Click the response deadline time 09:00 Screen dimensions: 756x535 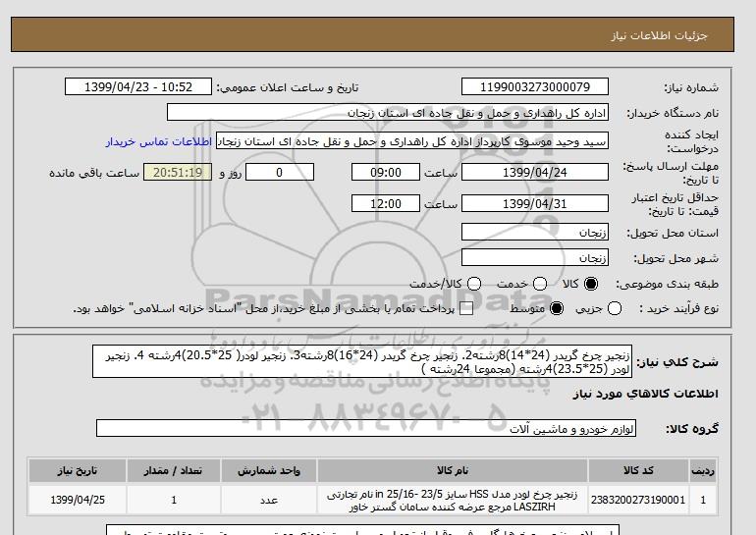[x=386, y=172]
